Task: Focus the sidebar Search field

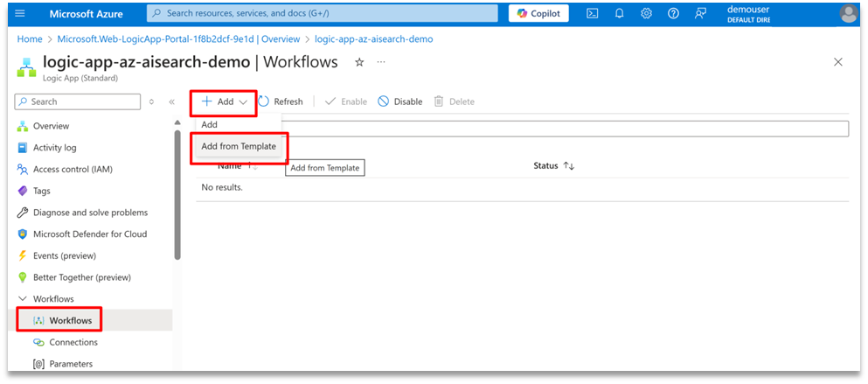Action: (x=78, y=102)
